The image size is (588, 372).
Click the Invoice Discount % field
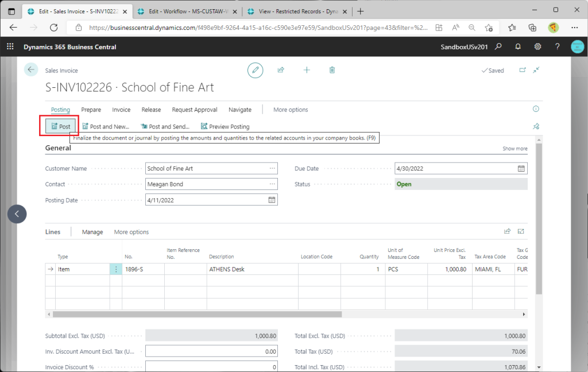pyautogui.click(x=211, y=367)
